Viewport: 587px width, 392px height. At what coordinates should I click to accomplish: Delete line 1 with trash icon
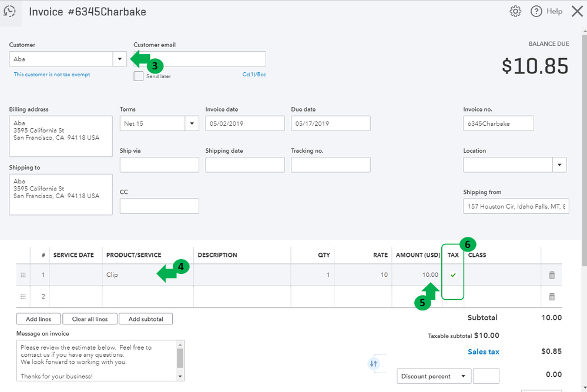click(552, 275)
